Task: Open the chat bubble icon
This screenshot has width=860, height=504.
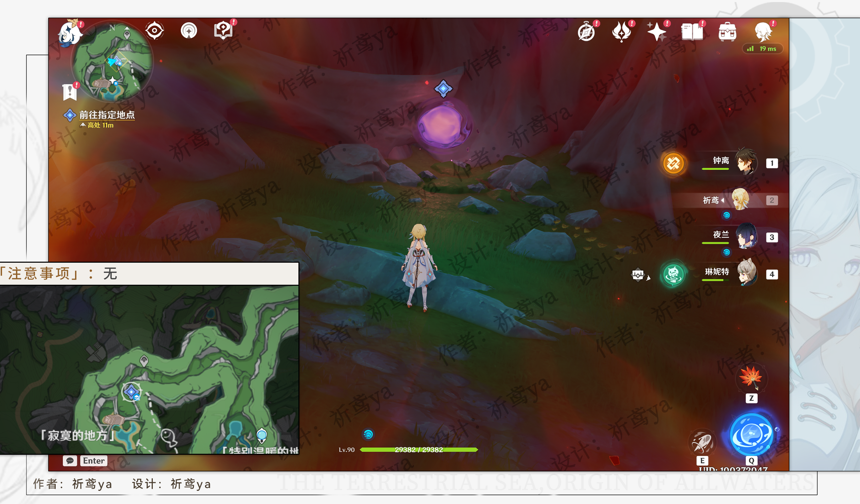Action: tap(70, 461)
